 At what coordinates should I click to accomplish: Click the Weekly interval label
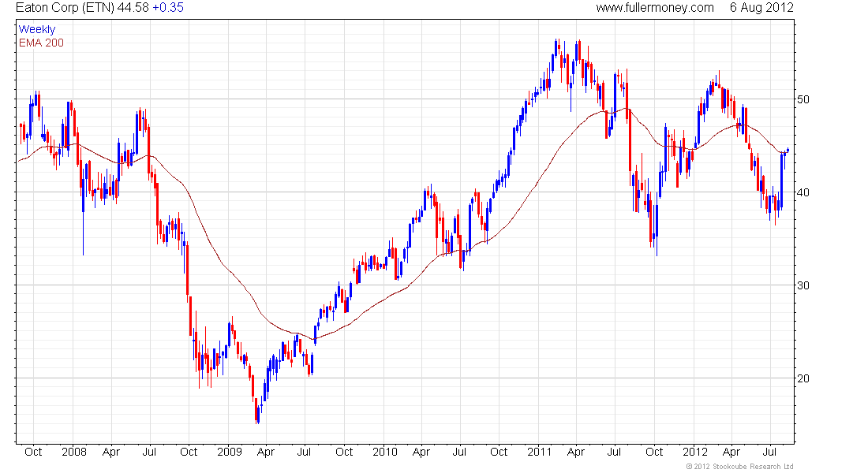click(x=37, y=29)
